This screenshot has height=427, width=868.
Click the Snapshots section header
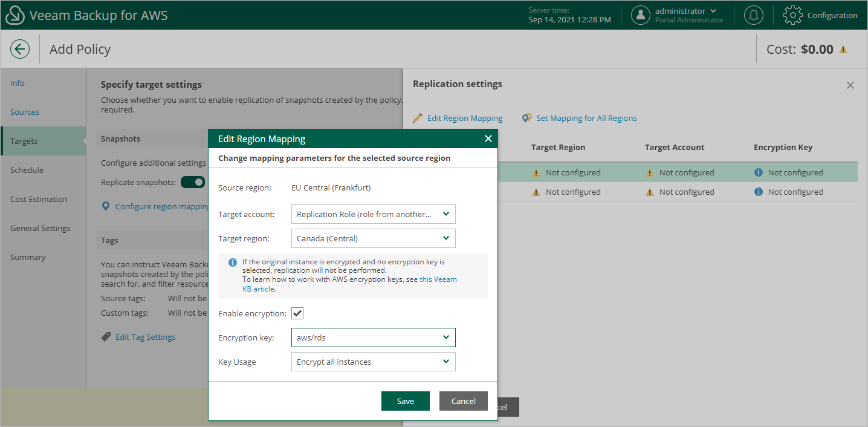point(120,139)
